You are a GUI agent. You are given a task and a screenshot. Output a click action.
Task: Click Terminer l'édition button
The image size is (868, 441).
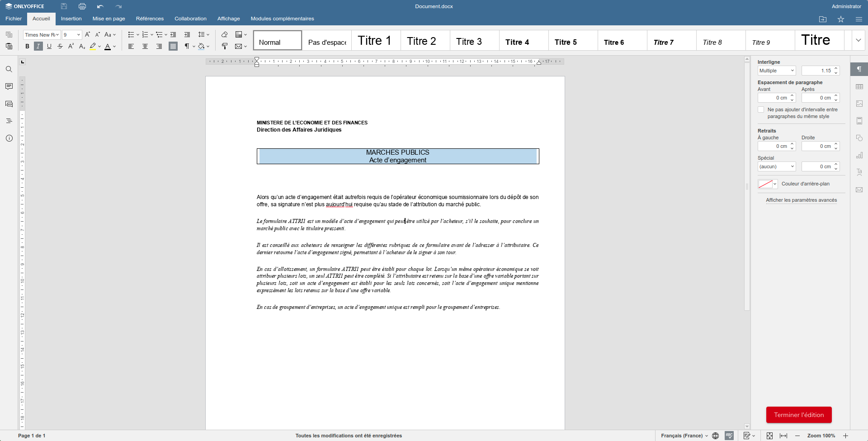click(799, 415)
